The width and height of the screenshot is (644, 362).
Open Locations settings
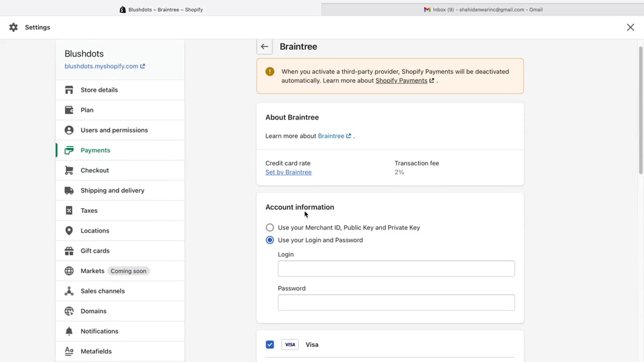click(120, 230)
